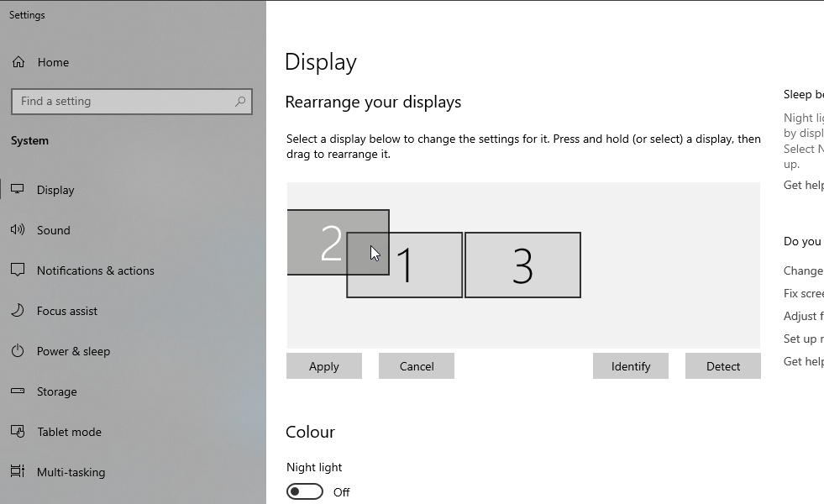The width and height of the screenshot is (824, 504).
Task: Click the Storage drive icon
Action: click(x=18, y=391)
